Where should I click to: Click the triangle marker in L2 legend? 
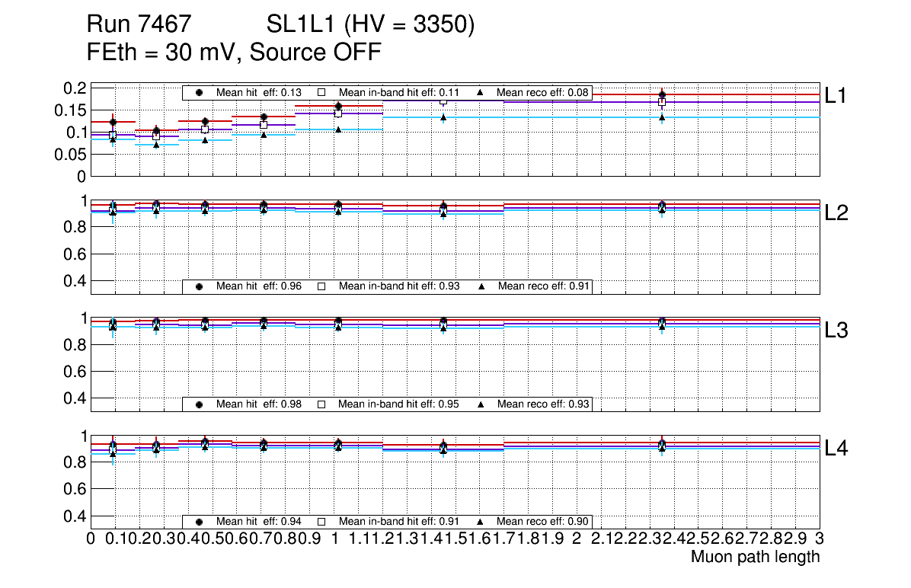click(481, 286)
